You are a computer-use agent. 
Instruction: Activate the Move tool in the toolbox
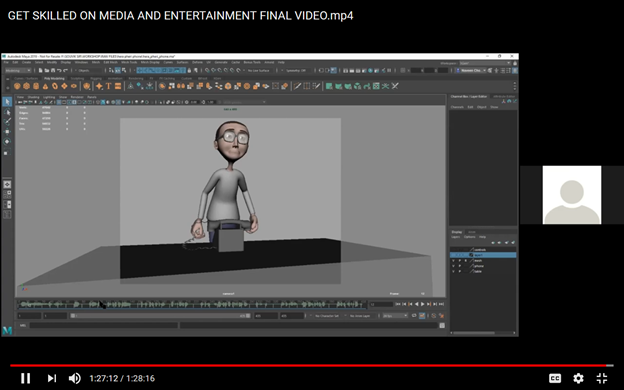(x=7, y=131)
